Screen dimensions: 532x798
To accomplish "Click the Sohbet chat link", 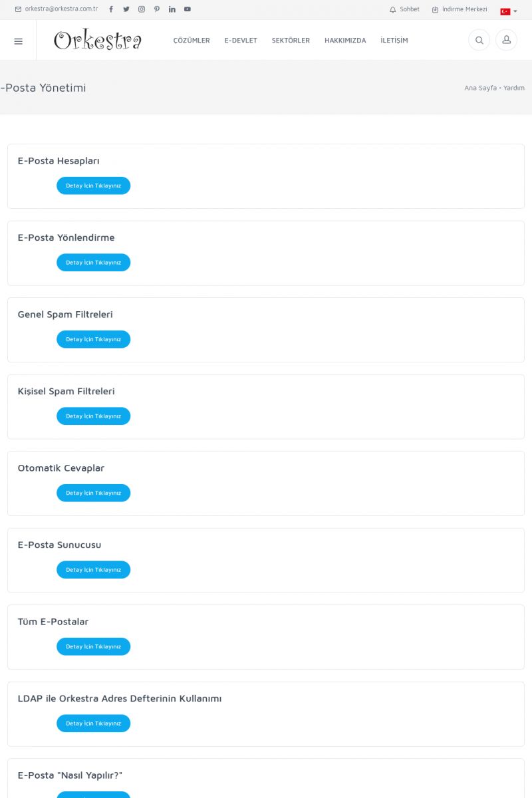I will point(405,9).
